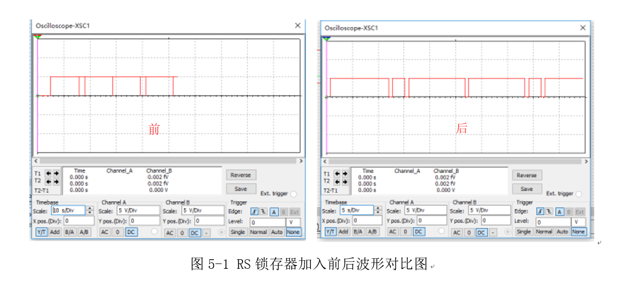Set Channel A coupling to DC, 前 oscilloscope

pos(131,232)
